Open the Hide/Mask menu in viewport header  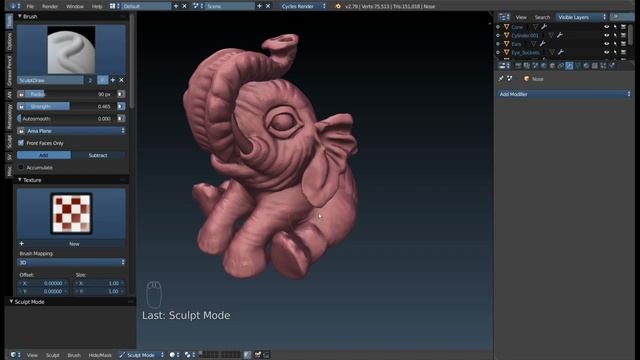(100, 355)
